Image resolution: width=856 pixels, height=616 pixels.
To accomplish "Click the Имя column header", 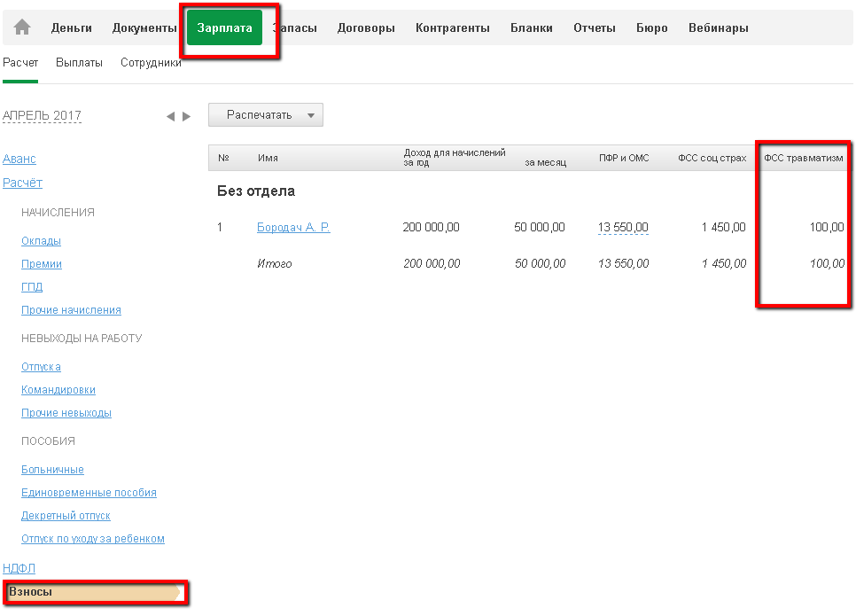I will click(268, 158).
